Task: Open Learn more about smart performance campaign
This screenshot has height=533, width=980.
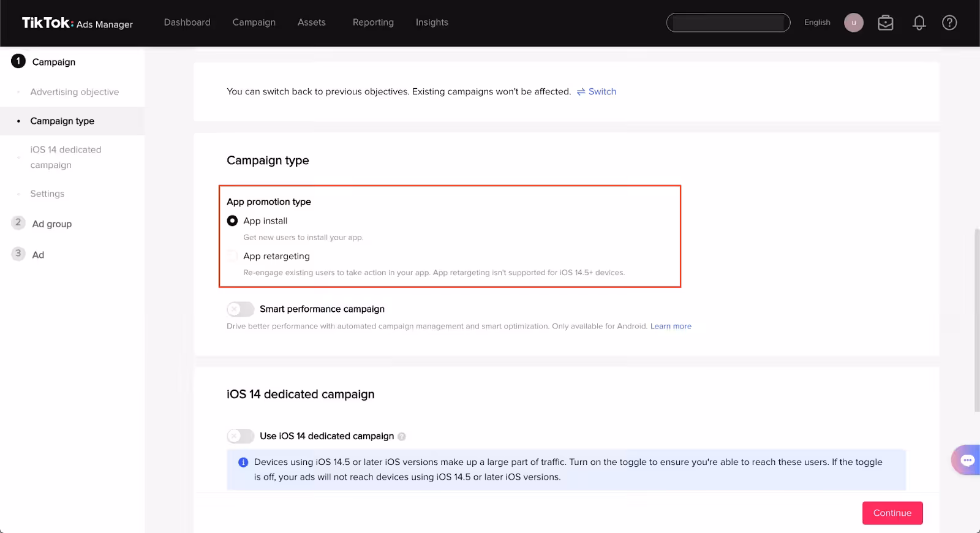Action: (x=671, y=326)
